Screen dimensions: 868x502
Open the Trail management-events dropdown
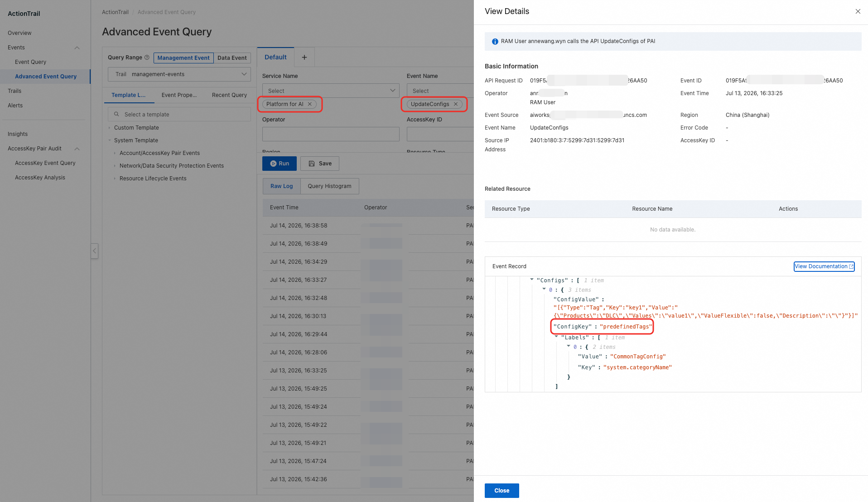coord(179,74)
